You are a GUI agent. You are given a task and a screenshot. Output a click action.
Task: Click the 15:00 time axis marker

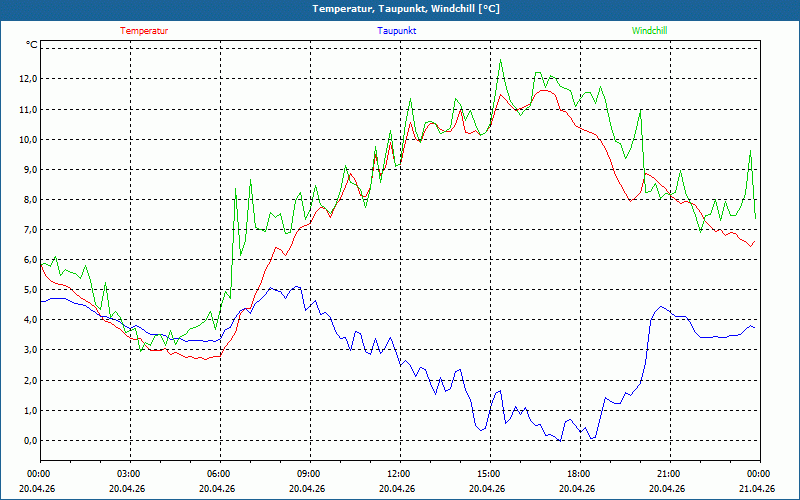click(x=488, y=474)
